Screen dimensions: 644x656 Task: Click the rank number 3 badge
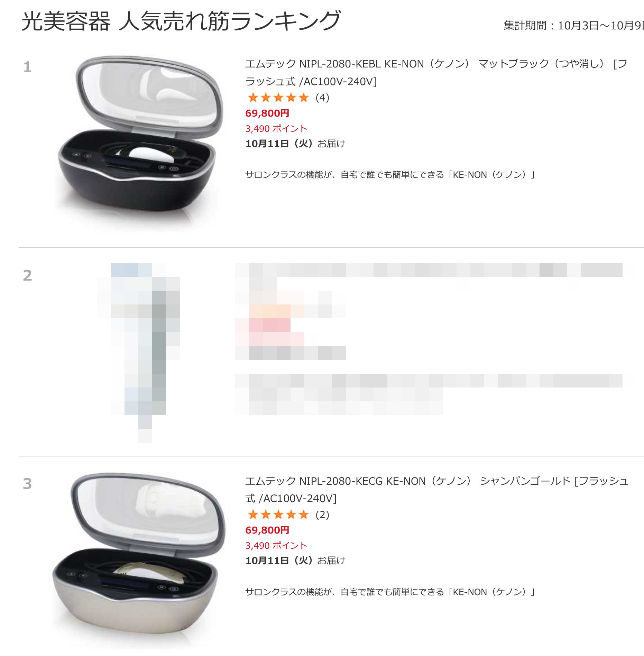(x=27, y=484)
